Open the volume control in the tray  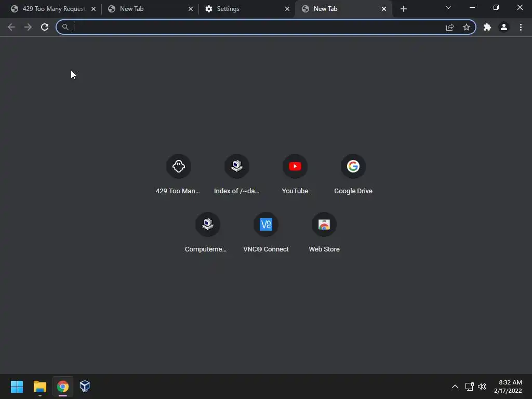click(x=482, y=387)
